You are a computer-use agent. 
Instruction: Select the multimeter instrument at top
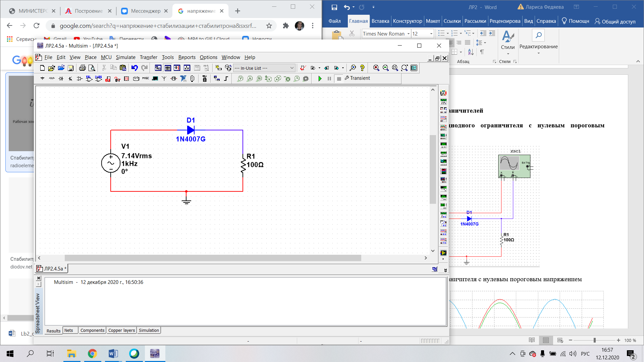click(443, 93)
